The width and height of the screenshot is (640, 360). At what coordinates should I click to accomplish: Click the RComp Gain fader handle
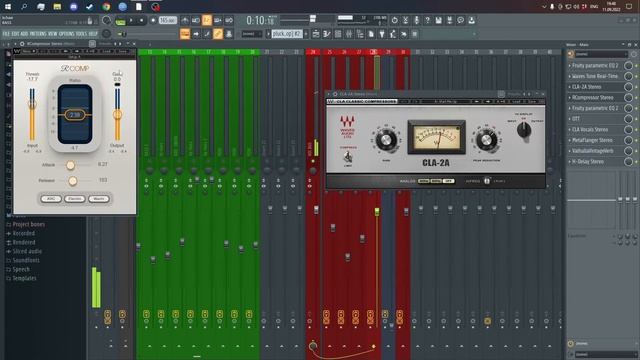tap(118, 115)
